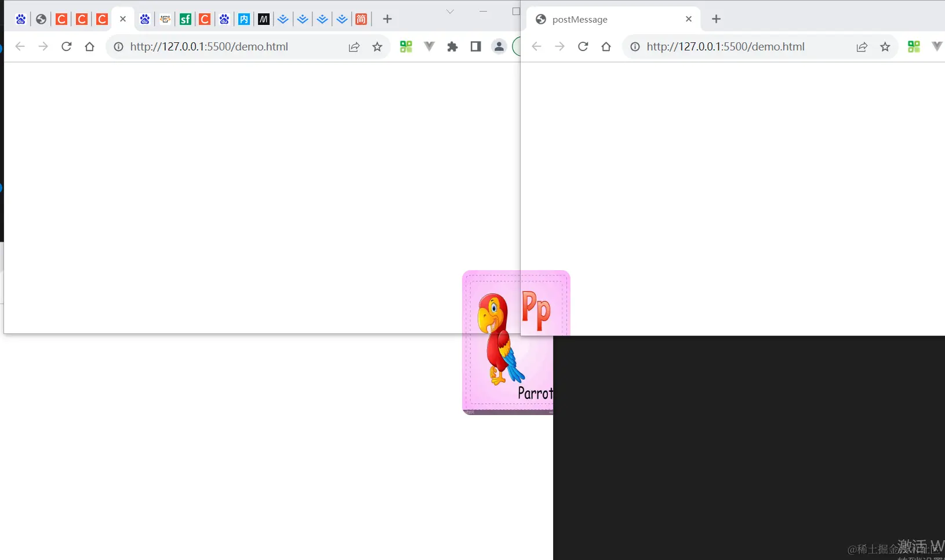The image size is (945, 560).
Task: Launch the Vue.js devtools extension icon
Action: tap(430, 46)
